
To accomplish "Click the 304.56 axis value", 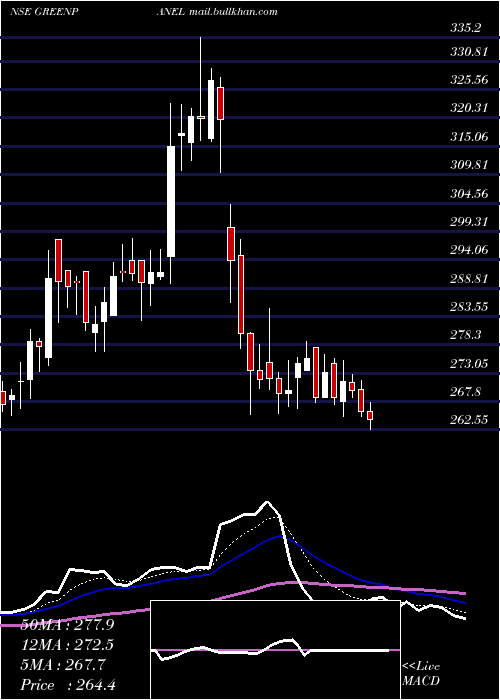I will tap(468, 194).
